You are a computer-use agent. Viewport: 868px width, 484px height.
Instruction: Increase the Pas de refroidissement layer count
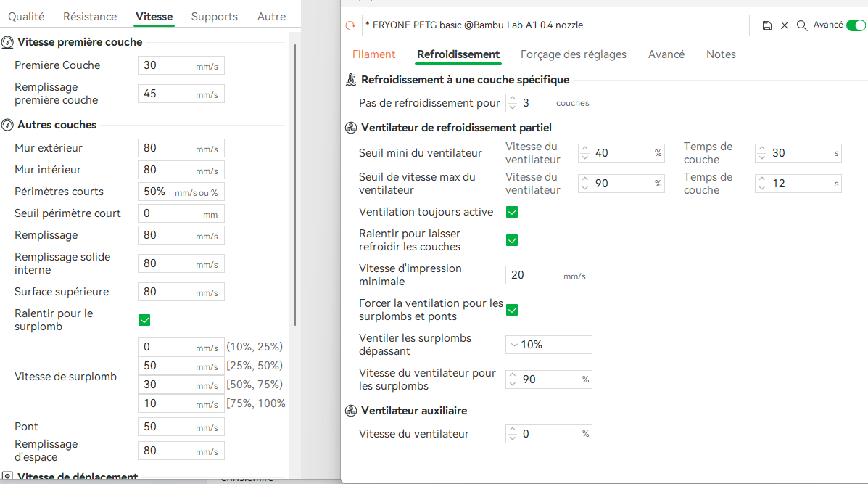click(512, 99)
